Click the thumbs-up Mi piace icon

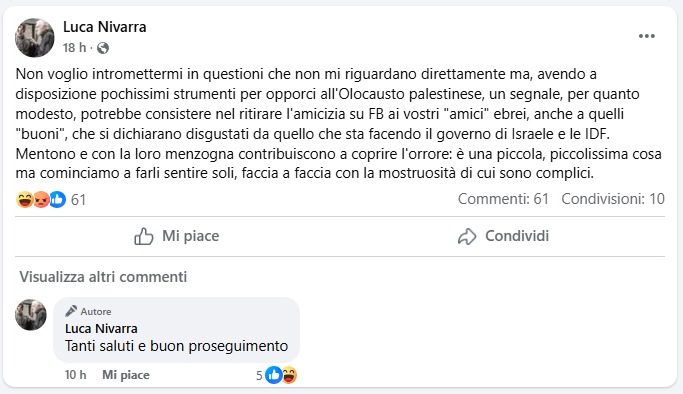coord(144,236)
